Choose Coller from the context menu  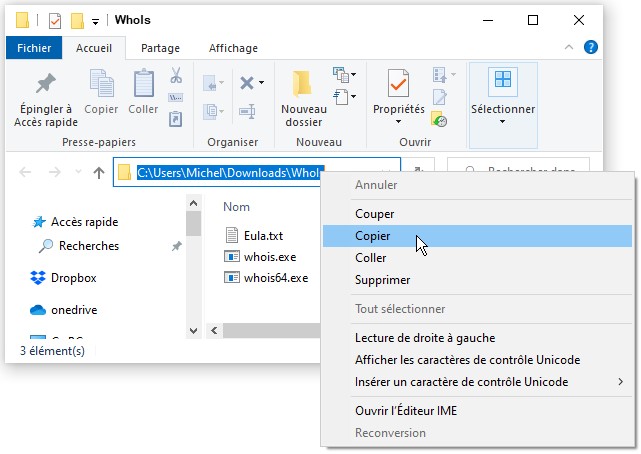371,258
